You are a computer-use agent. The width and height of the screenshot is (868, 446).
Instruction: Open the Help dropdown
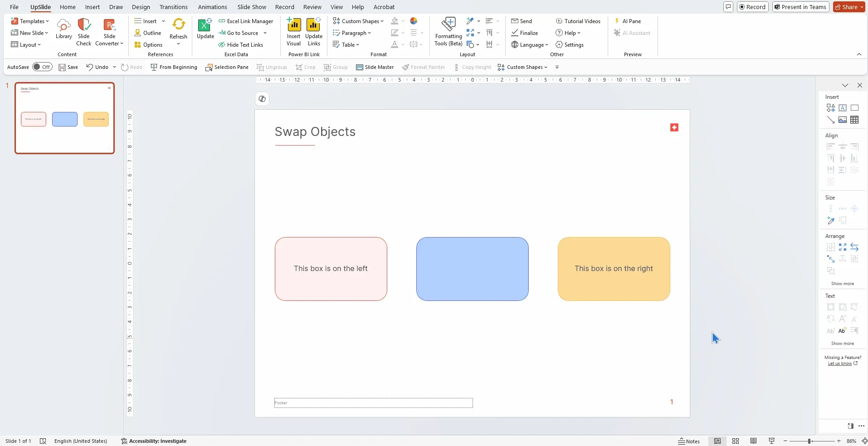click(568, 33)
